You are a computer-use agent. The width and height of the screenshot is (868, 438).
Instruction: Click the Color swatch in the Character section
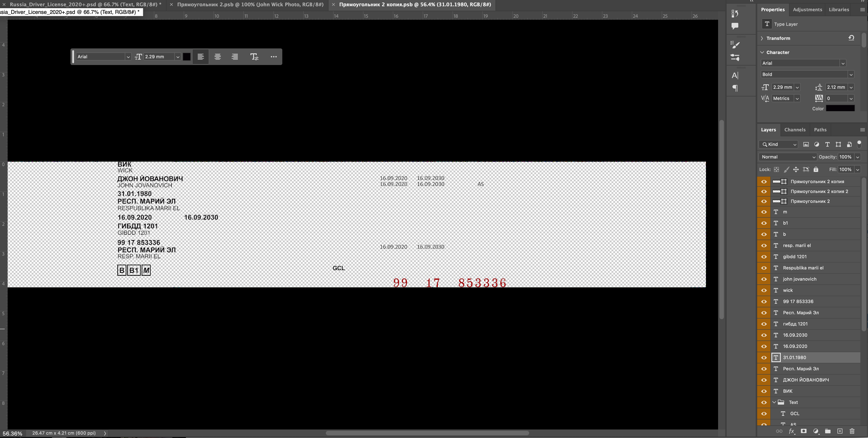pyautogui.click(x=840, y=108)
